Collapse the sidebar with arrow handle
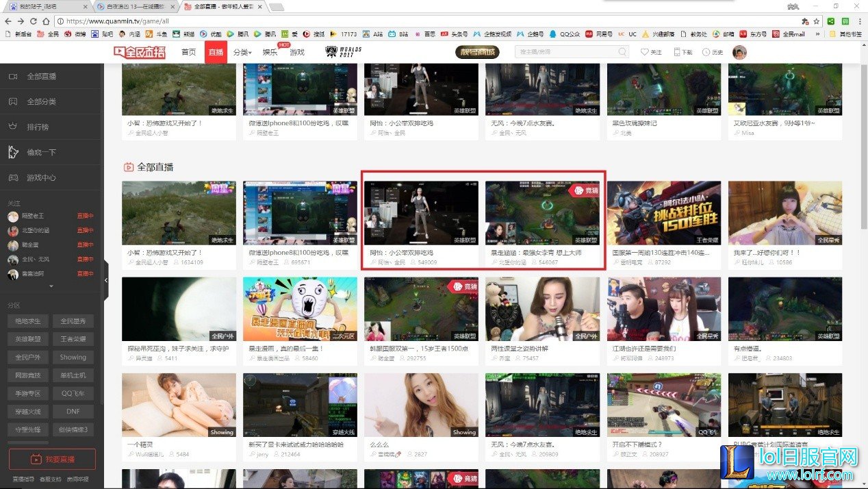Image resolution: width=868 pixels, height=489 pixels. pyautogui.click(x=106, y=279)
